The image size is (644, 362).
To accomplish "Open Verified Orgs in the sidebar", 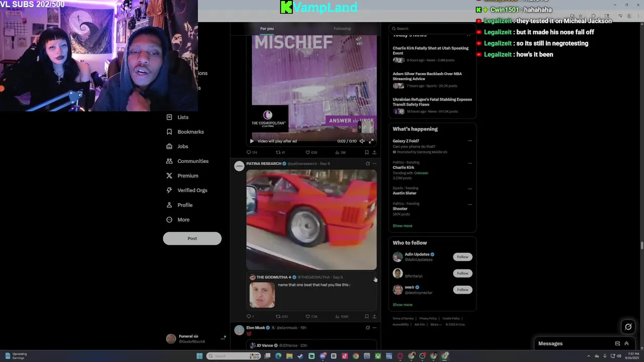I will (187, 190).
